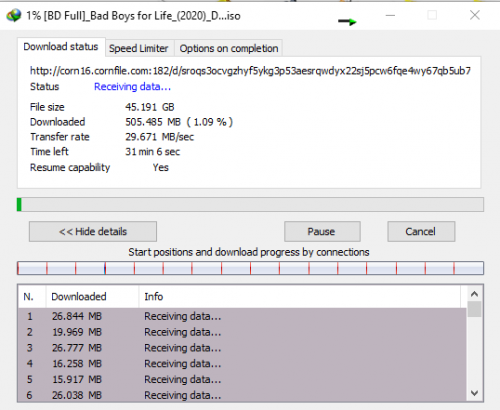
Task: Click scroll up arrow in connections list
Action: pos(474,294)
